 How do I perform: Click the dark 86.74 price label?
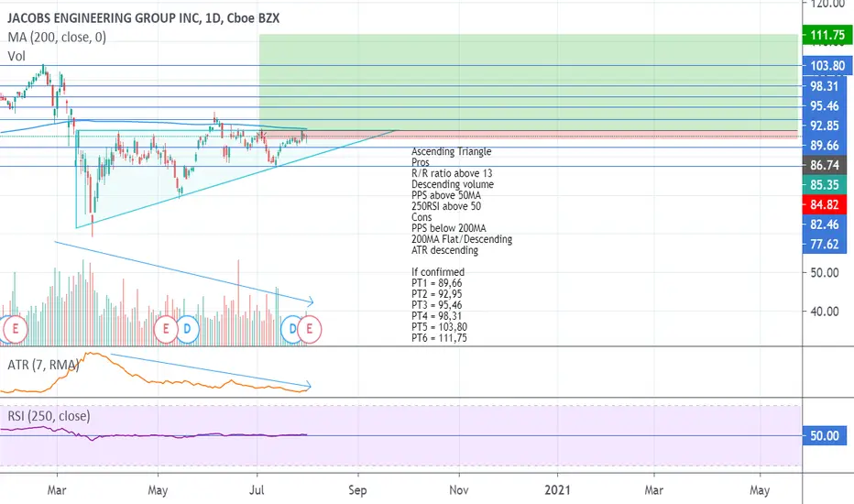tap(824, 165)
